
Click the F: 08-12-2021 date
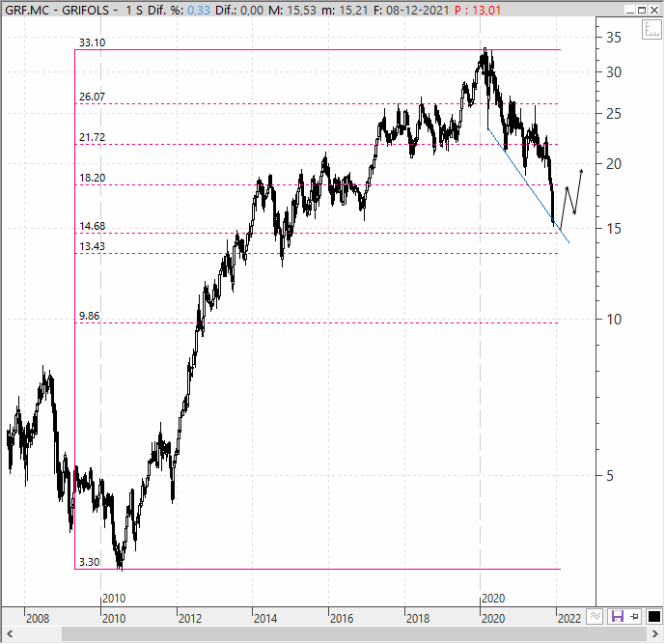click(411, 10)
